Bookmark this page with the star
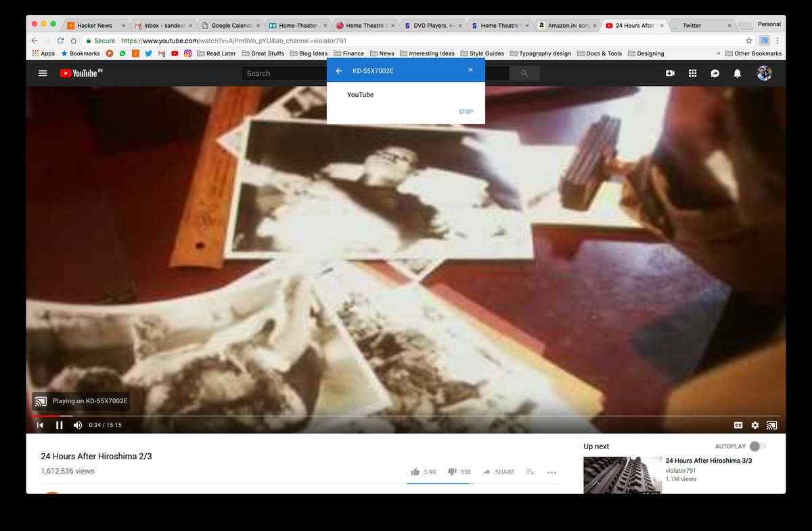 click(x=749, y=41)
